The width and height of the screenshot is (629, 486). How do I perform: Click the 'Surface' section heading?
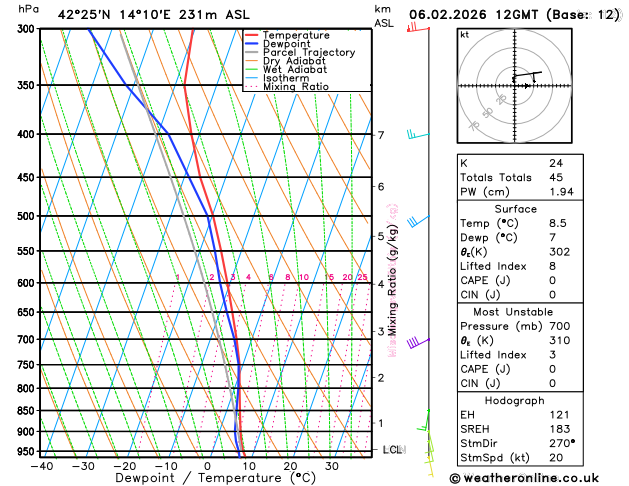tap(515, 209)
